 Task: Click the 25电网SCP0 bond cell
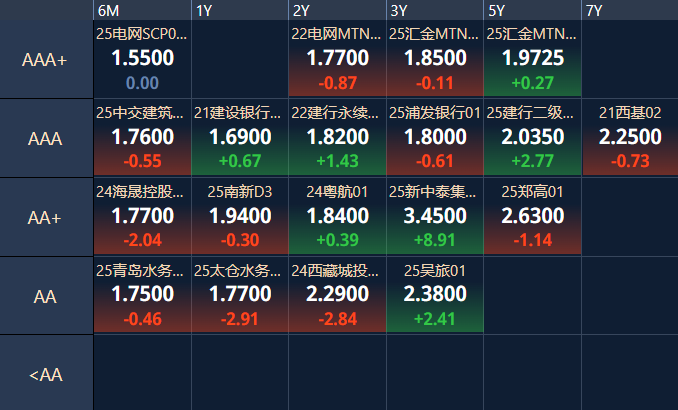(x=142, y=60)
